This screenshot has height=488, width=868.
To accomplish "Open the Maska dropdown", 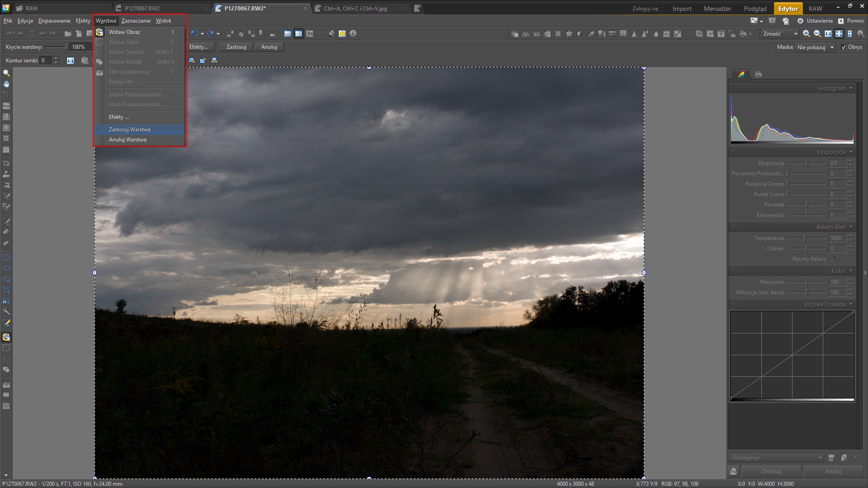I will coord(816,47).
